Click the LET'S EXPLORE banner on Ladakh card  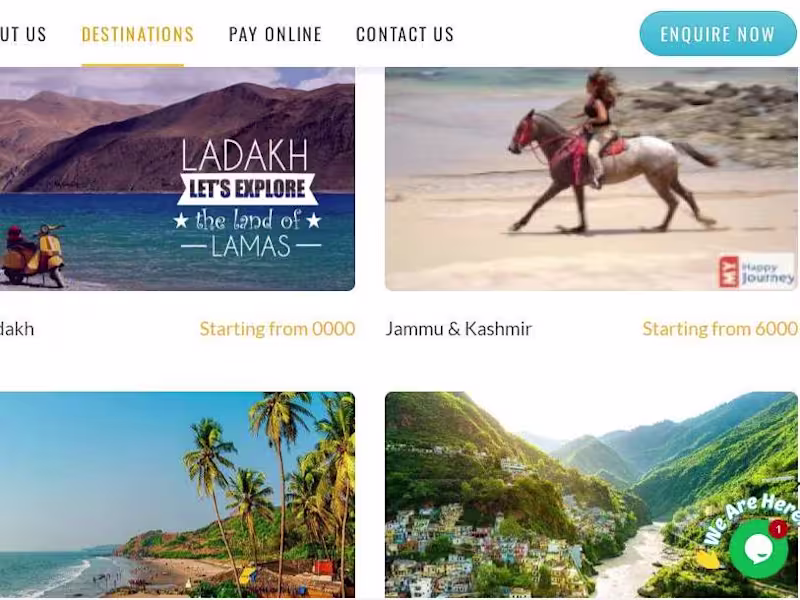[x=247, y=189]
